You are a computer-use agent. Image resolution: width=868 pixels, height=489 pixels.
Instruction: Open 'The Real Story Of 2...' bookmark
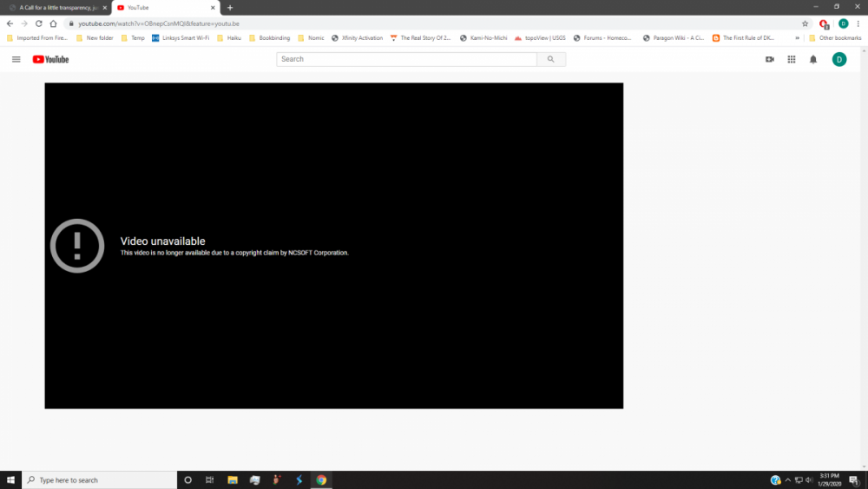421,38
